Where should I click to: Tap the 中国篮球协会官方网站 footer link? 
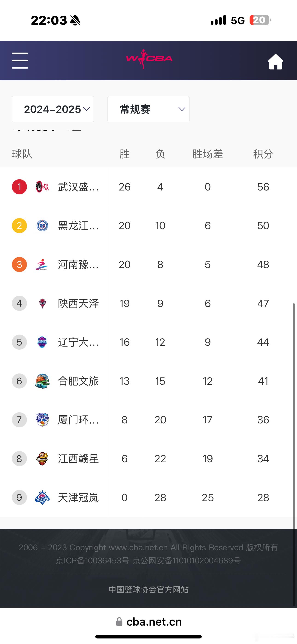[148, 589]
